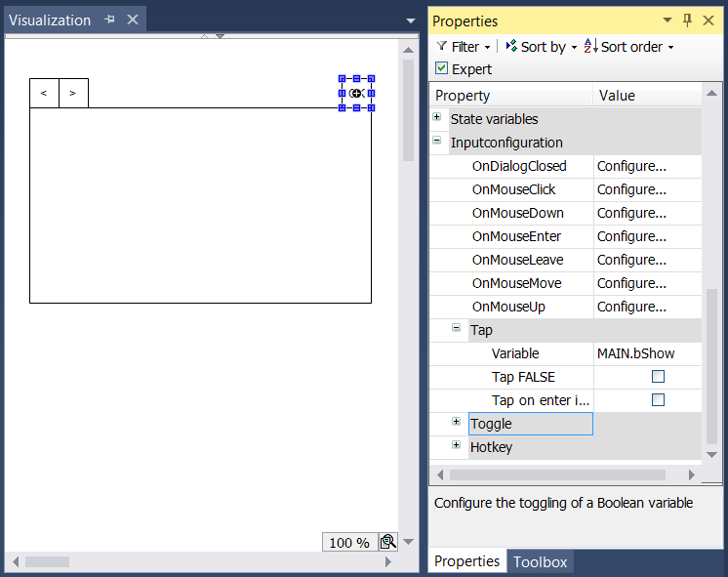Select the Toggle property row

pyautogui.click(x=531, y=424)
